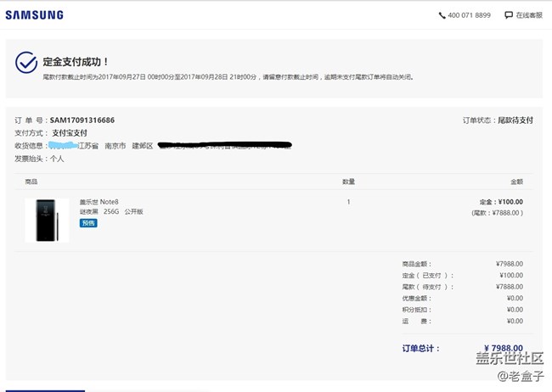The width and height of the screenshot is (552, 392).
Task: Click the 商品金额 value ¥7988.00
Action: 510,264
